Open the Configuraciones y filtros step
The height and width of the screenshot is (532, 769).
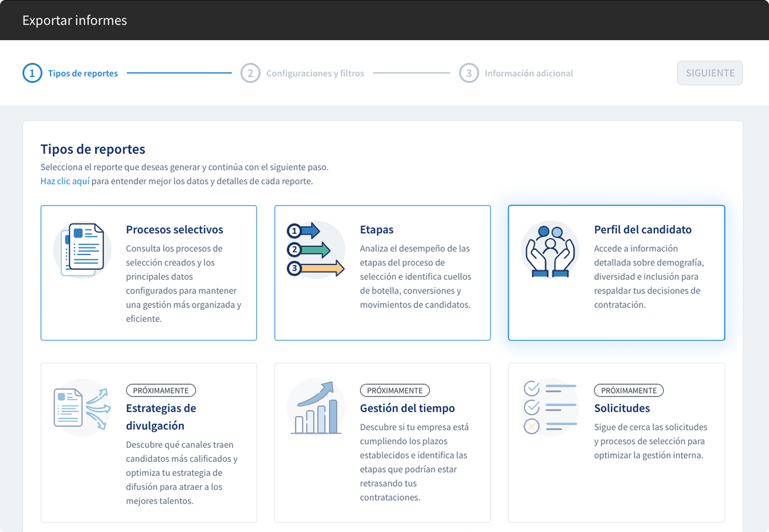click(x=315, y=73)
